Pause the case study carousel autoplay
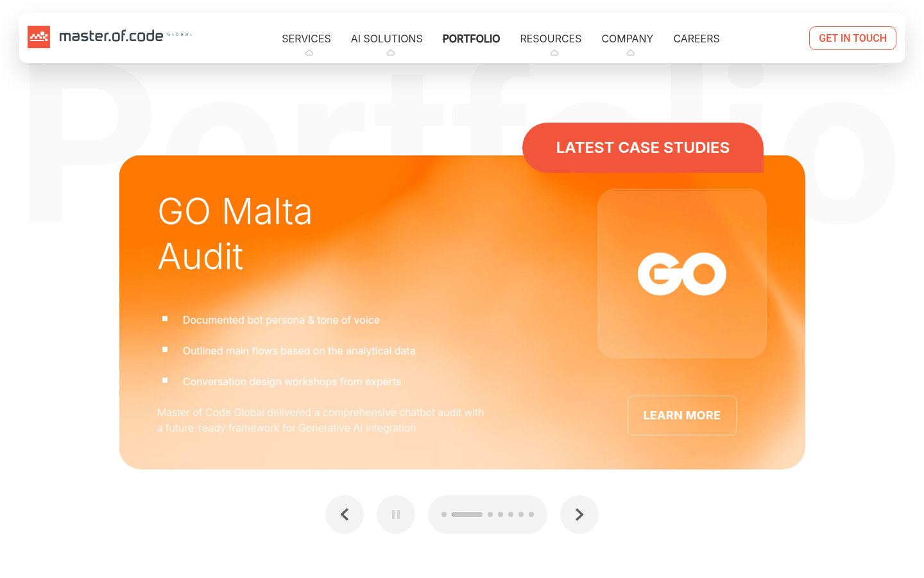Viewport: 924px width, 578px height. pyautogui.click(x=396, y=514)
